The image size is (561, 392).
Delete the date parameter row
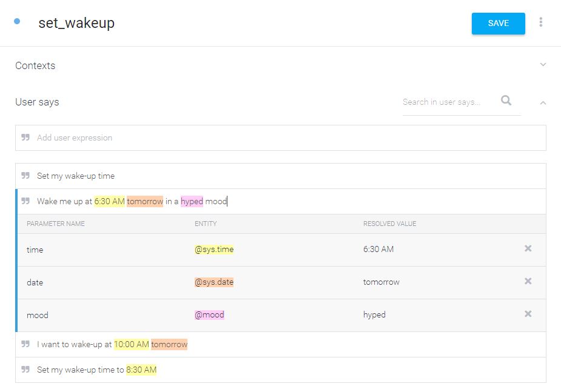528,281
